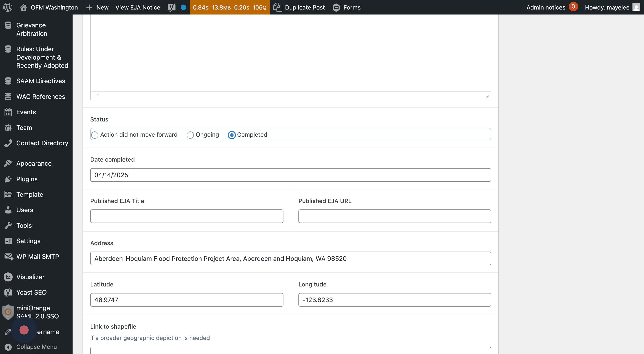Open the Plugins sidebar icon

pos(8,179)
